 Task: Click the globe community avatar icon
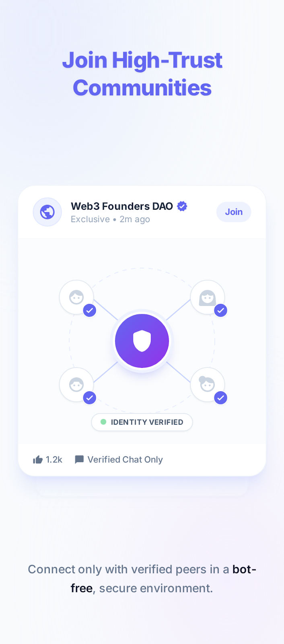click(47, 212)
